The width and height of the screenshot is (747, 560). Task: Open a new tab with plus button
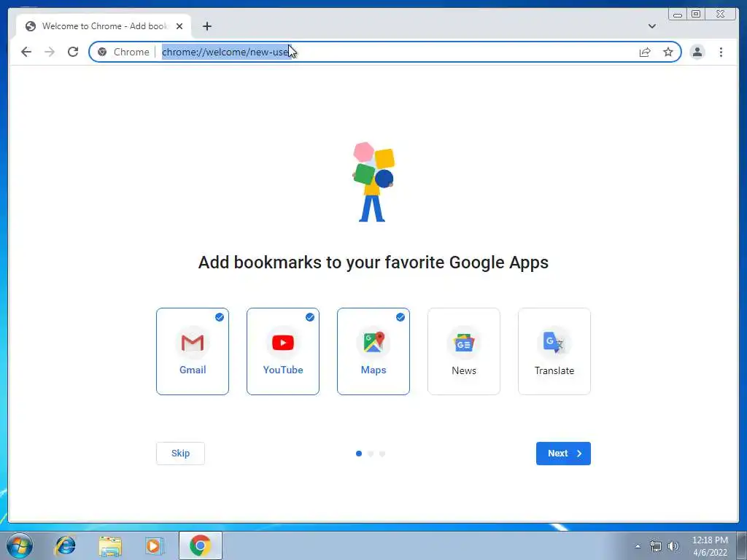(x=206, y=26)
